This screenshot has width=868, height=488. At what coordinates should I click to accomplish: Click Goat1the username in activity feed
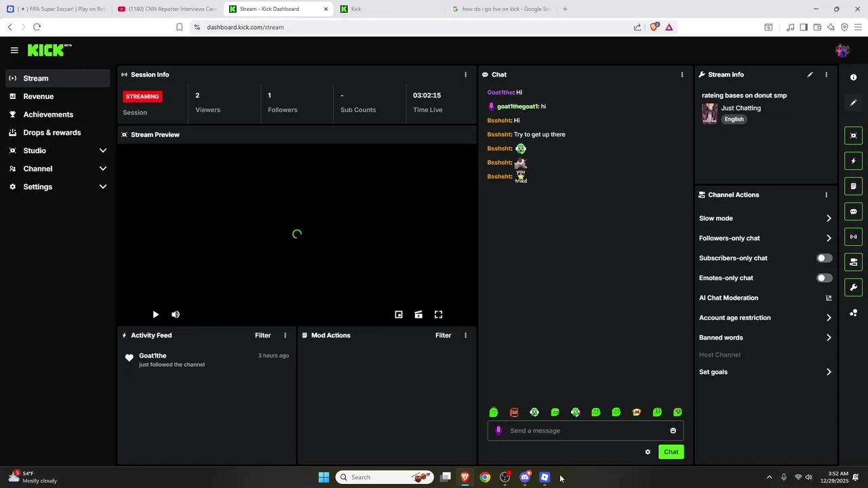[153, 356]
